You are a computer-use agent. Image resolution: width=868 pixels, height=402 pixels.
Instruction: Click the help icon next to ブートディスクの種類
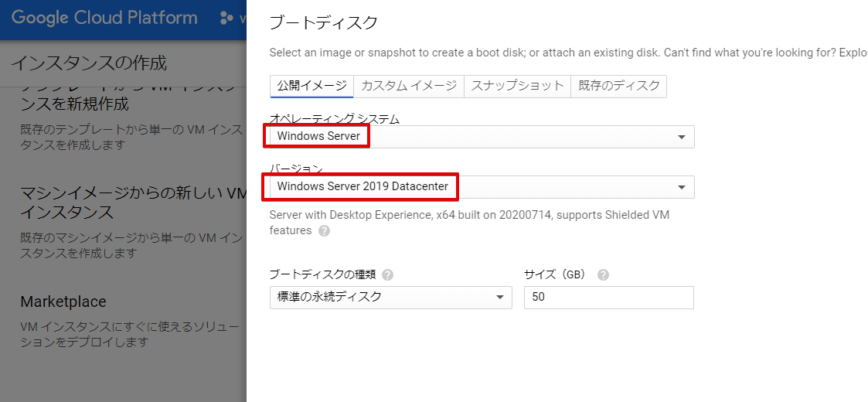point(388,274)
